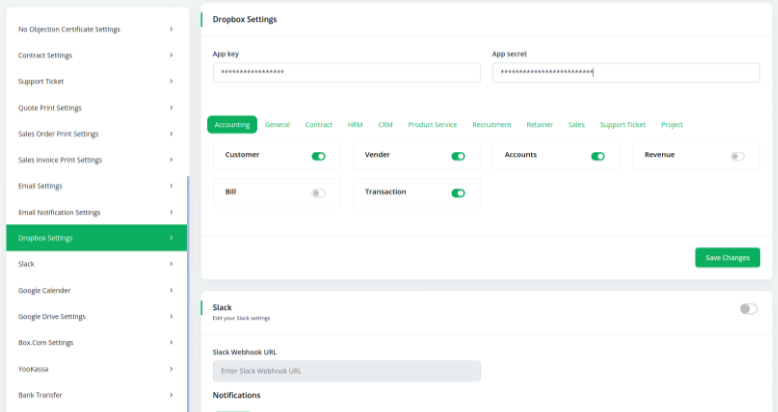Click the Save Changes button

point(727,258)
